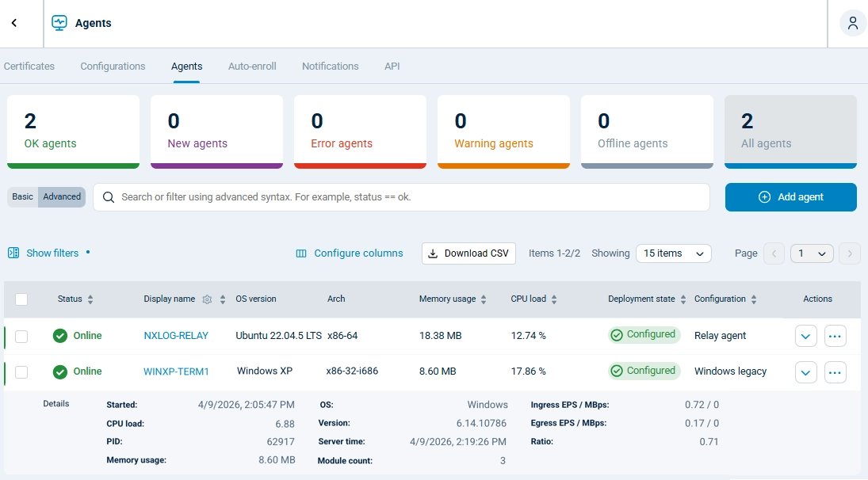Go to next page arrow
868x480 pixels.
point(849,253)
